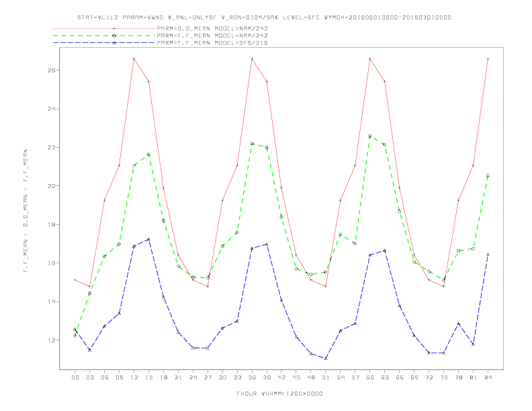
Task: Click x-axis forecast hour label 24
Action: tap(193, 377)
